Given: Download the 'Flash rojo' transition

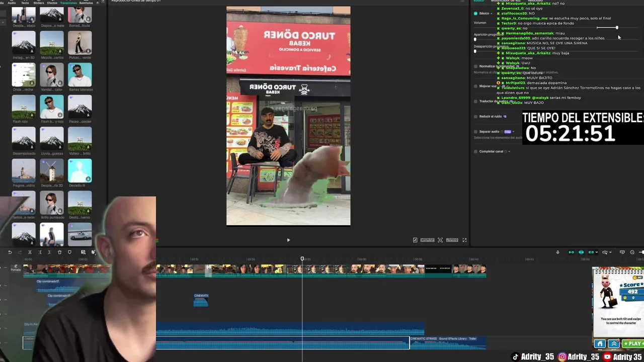Looking at the screenshot, I should [x=32, y=115].
